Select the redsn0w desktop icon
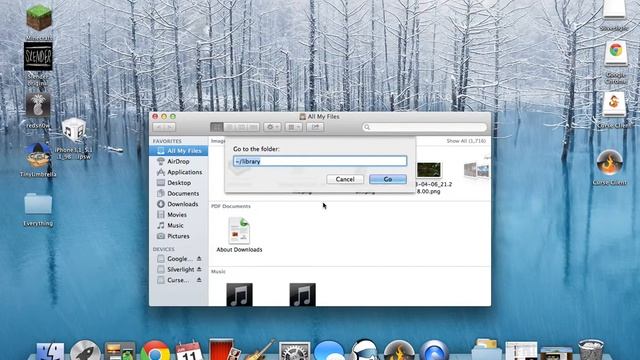 (38, 105)
